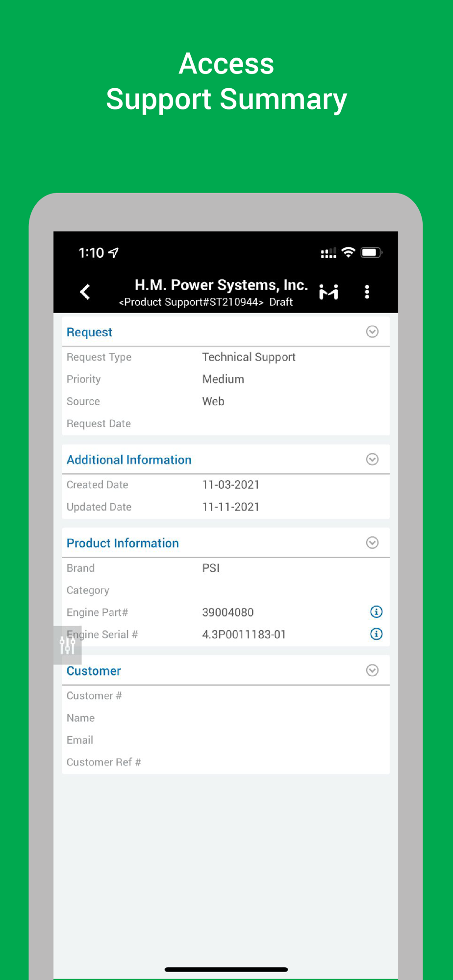Collapse the Request section chevron
The image size is (453, 980).
pyautogui.click(x=372, y=332)
